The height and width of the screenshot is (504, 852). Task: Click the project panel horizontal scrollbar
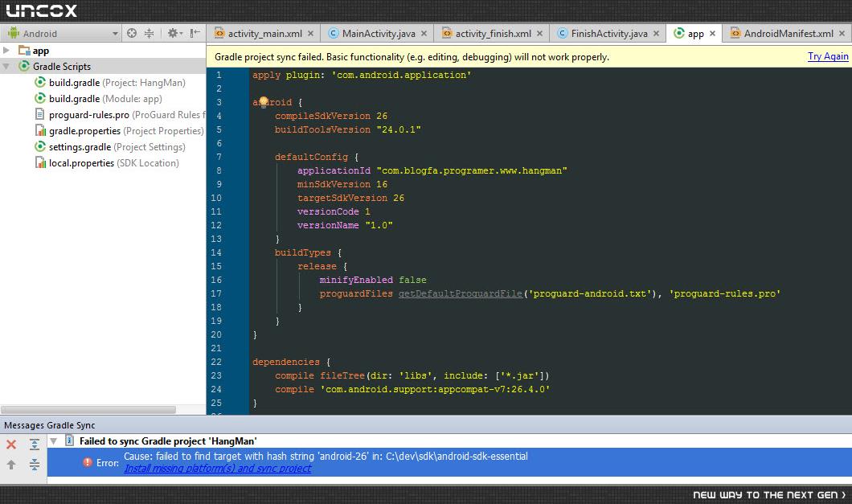click(x=88, y=409)
